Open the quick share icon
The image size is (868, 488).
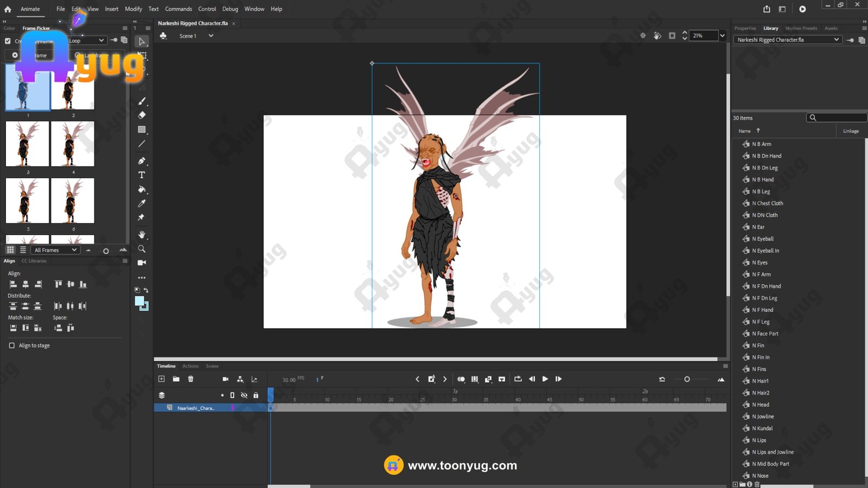767,9
